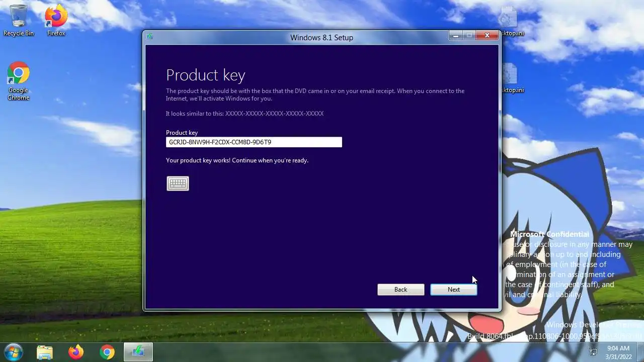Click the XXXXX-XXXXX example key text
The image size is (644, 362).
coord(274,114)
